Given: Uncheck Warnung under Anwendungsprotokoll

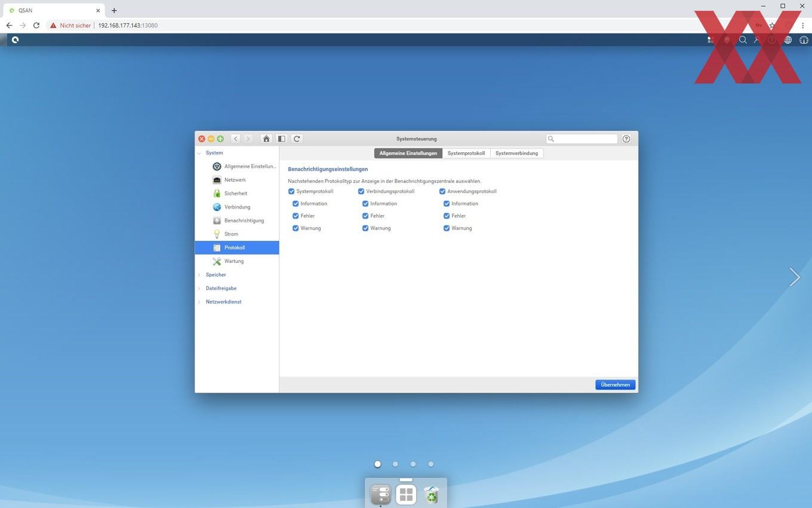Looking at the screenshot, I should (x=447, y=228).
